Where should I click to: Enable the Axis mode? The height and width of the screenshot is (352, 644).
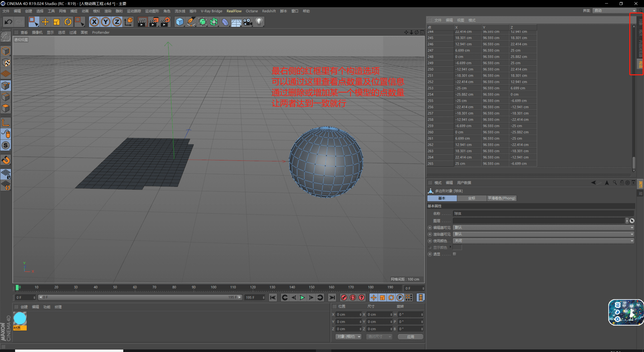6,122
